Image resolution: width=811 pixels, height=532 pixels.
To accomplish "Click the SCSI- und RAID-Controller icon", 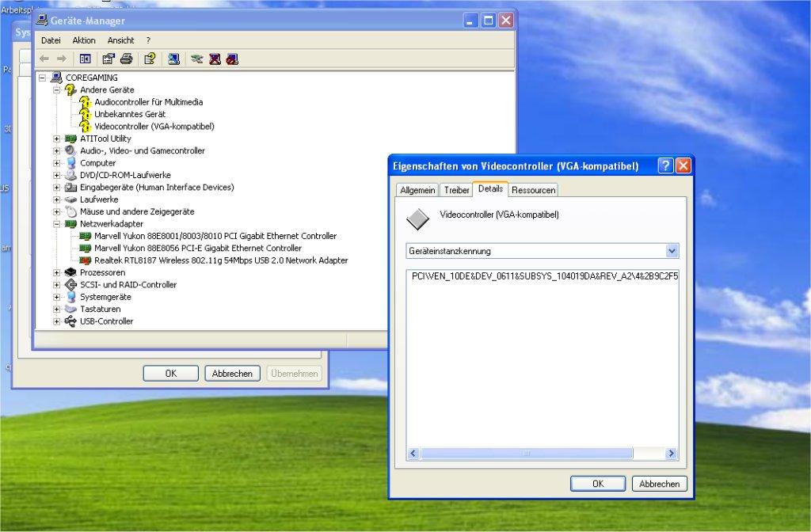I will 70,285.
